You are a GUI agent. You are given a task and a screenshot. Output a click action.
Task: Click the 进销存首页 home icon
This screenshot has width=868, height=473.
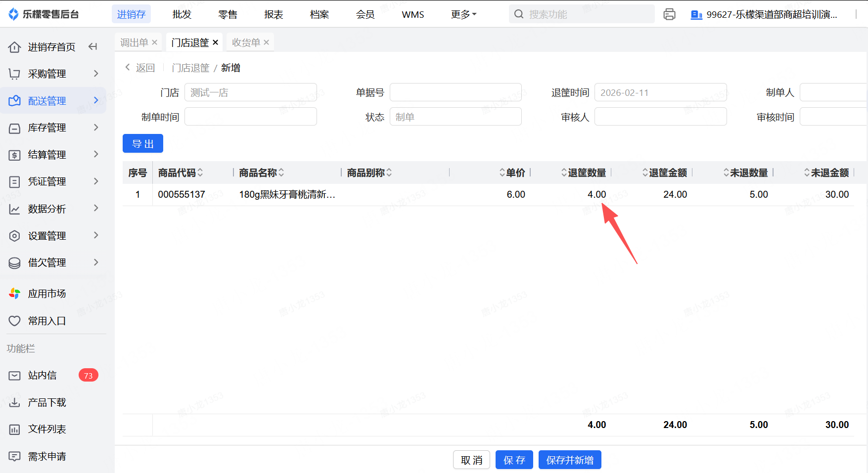coord(15,47)
